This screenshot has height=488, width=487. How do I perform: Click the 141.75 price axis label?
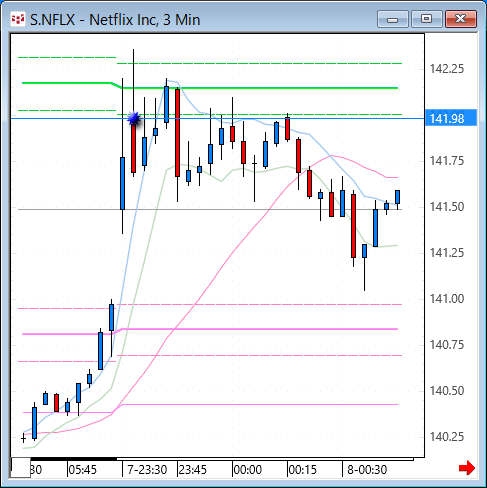point(447,161)
